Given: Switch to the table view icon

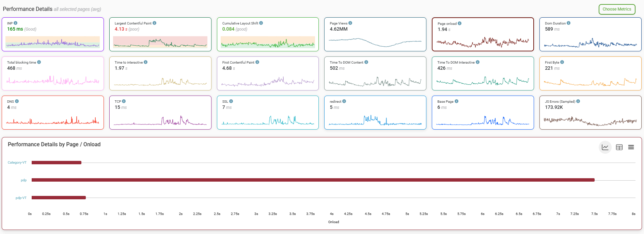Looking at the screenshot, I should point(619,147).
